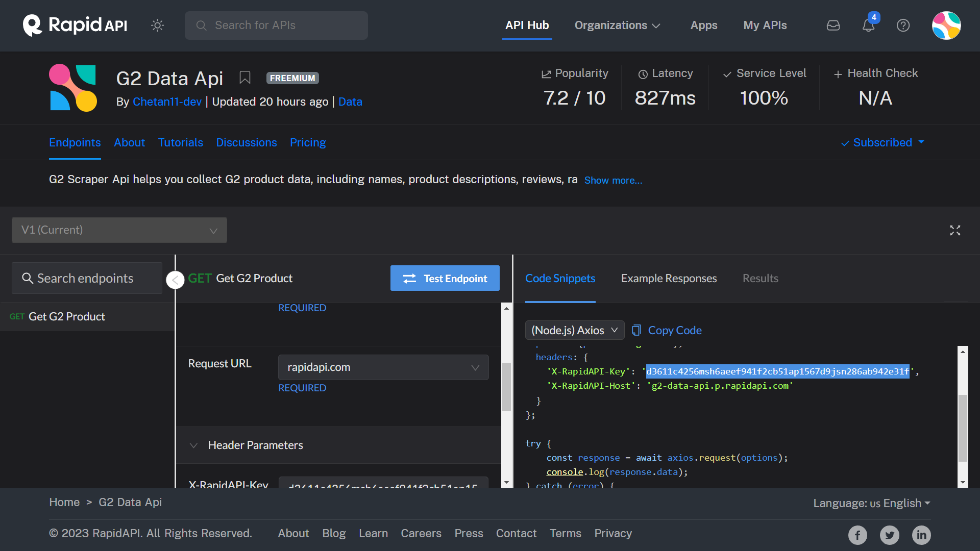Click the X-RapidAPI-Key input field
The height and width of the screenshot is (551, 980).
[383, 483]
